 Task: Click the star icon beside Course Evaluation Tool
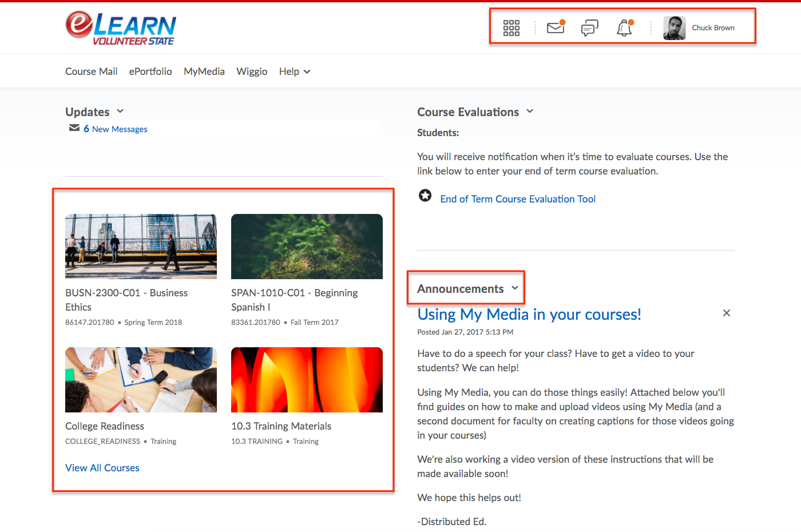pyautogui.click(x=425, y=196)
